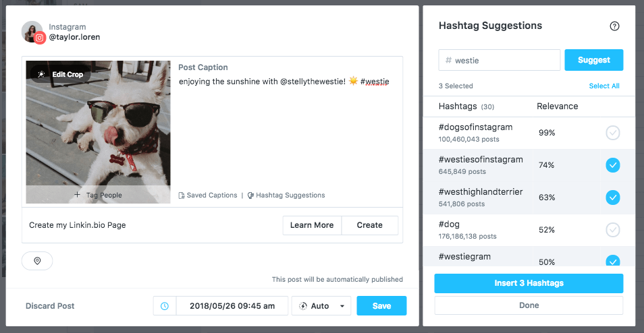Click the Save button
This screenshot has height=333, width=644.
(381, 306)
